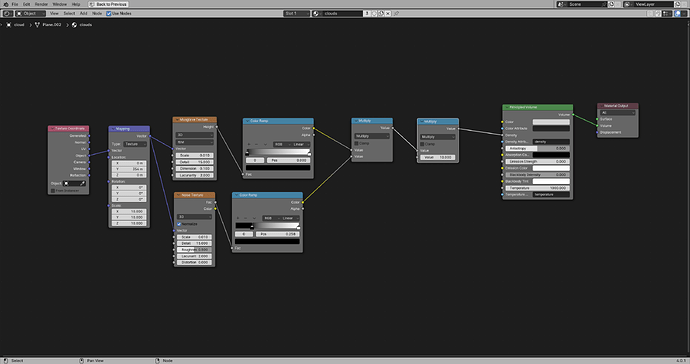Toggle the overlay button in node editor header
This screenshot has height=364, width=690.
click(678, 14)
